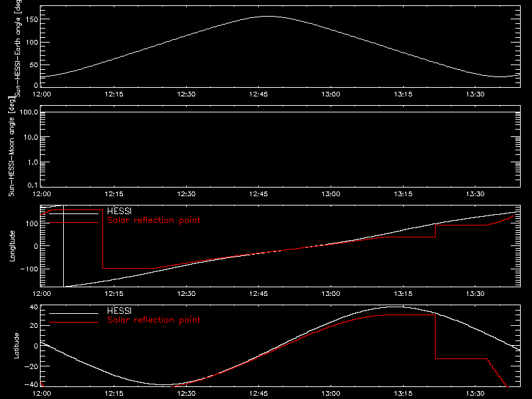
Task: Click the 20 tick on Latitude axis
Action: [x=34, y=326]
